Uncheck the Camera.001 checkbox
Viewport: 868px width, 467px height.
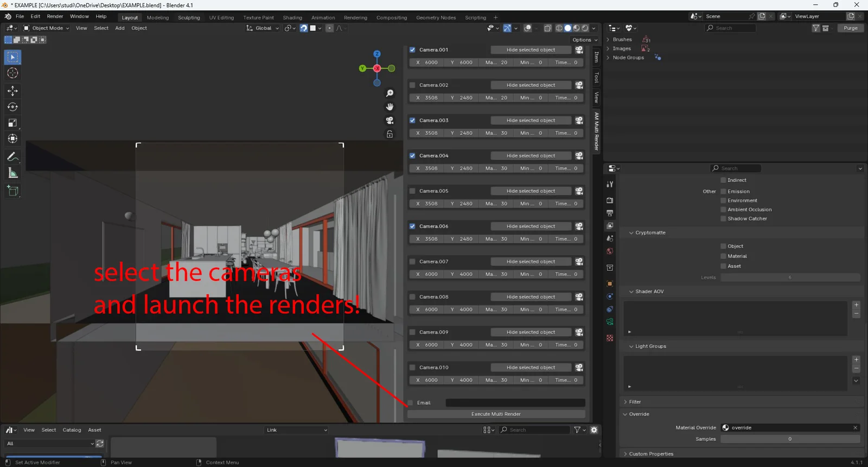click(412, 50)
